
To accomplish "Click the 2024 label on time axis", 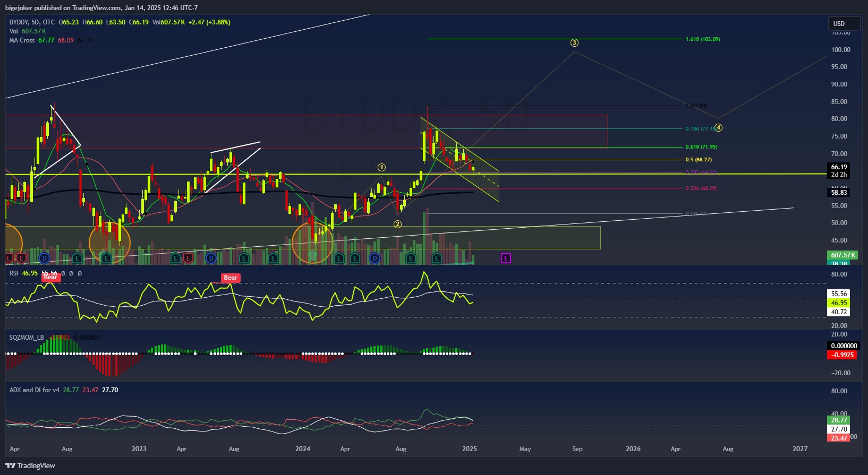I will click(x=303, y=449).
